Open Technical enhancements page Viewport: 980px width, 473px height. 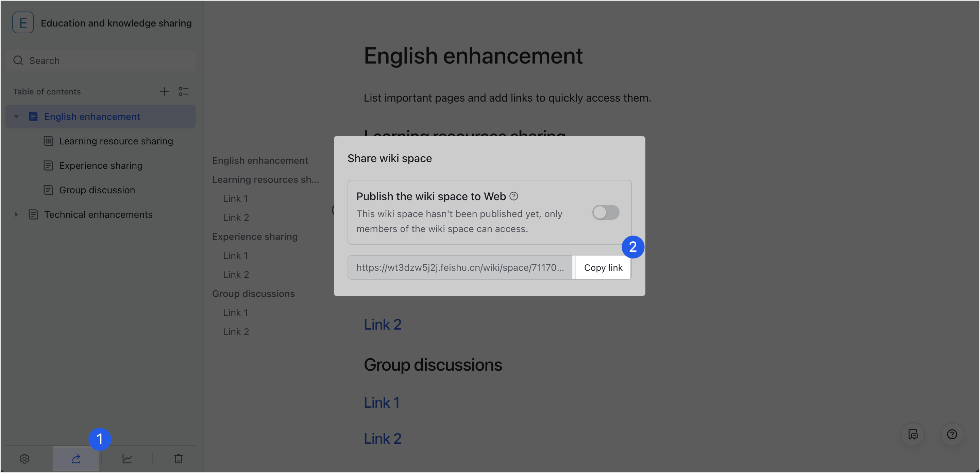98,214
